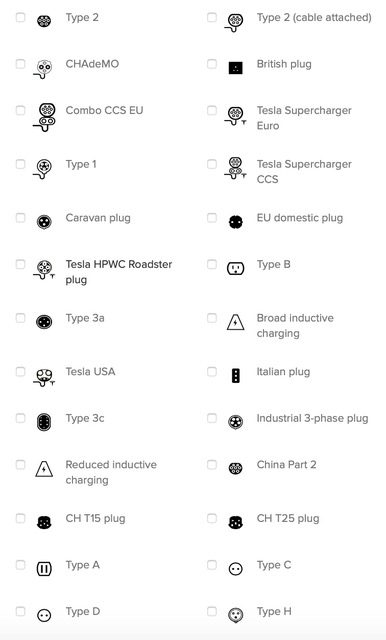Click the Italian plug icon
This screenshot has height=640, width=386.
tap(236, 376)
